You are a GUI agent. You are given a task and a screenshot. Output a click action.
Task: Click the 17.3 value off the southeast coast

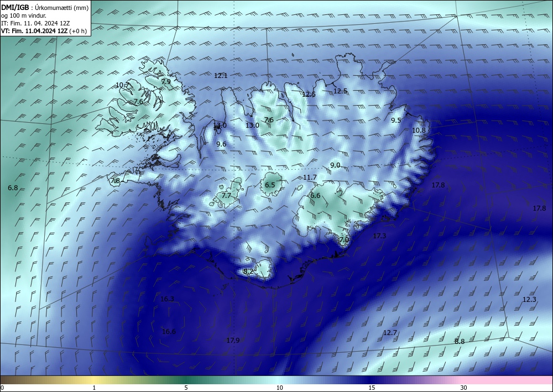(379, 236)
